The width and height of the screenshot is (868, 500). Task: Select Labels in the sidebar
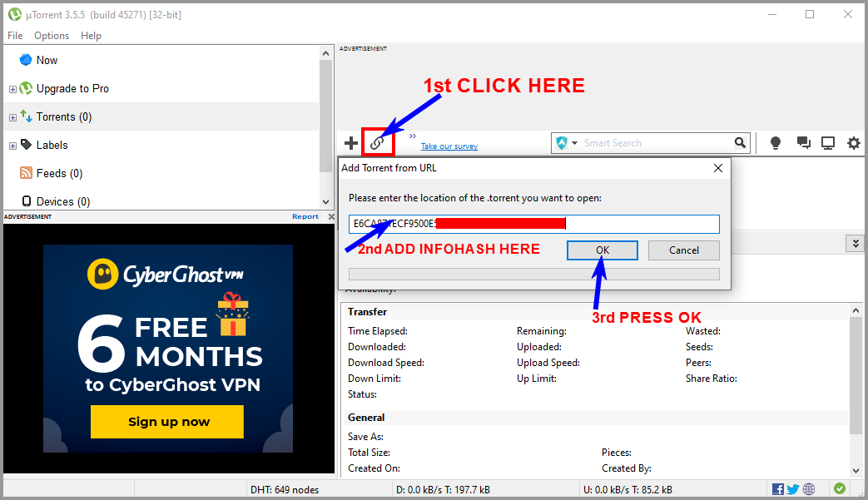[x=52, y=145]
